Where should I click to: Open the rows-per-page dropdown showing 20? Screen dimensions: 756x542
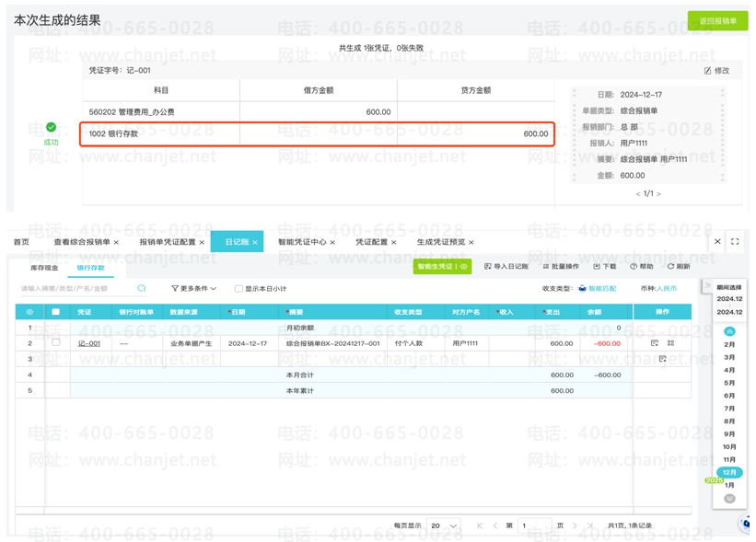(444, 525)
